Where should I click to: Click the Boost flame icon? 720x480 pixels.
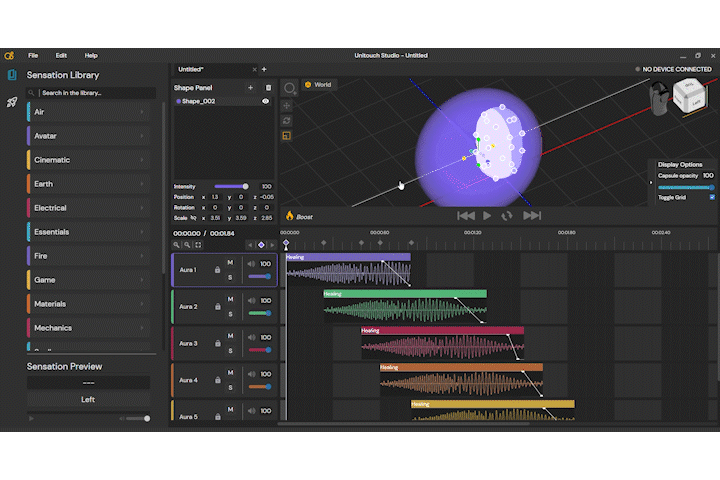[x=290, y=215]
